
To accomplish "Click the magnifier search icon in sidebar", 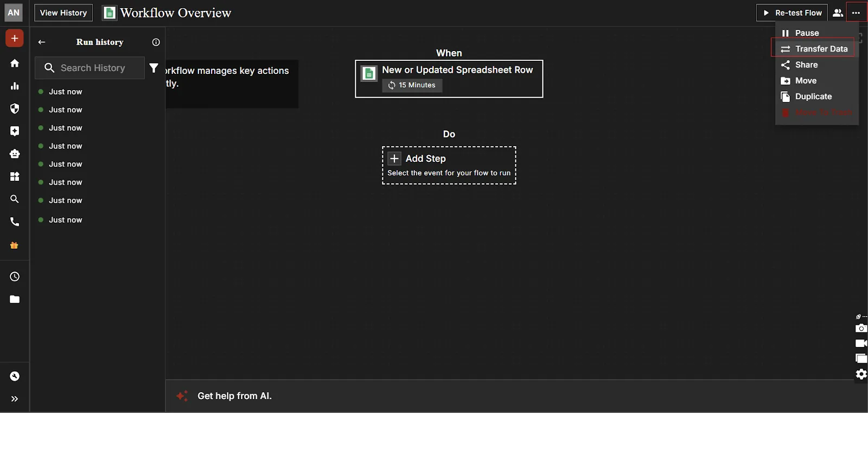I will (15, 199).
